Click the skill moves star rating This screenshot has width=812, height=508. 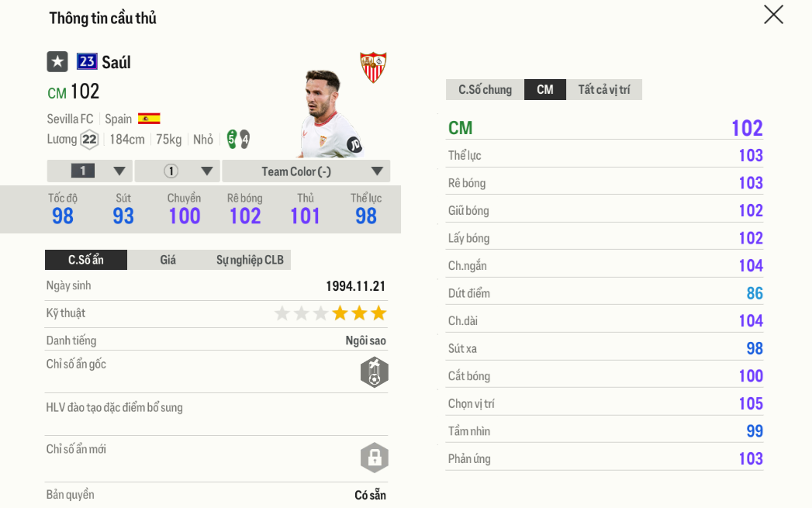coord(330,313)
